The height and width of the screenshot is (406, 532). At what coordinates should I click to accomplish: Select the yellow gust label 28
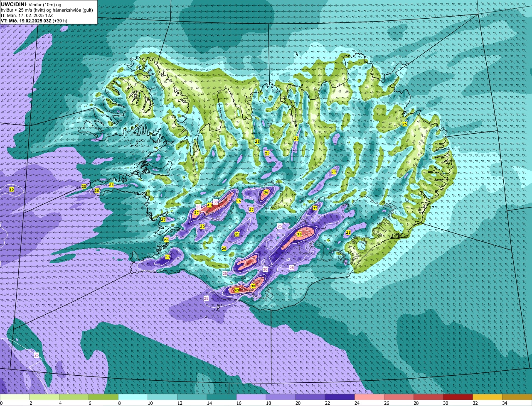point(166,240)
